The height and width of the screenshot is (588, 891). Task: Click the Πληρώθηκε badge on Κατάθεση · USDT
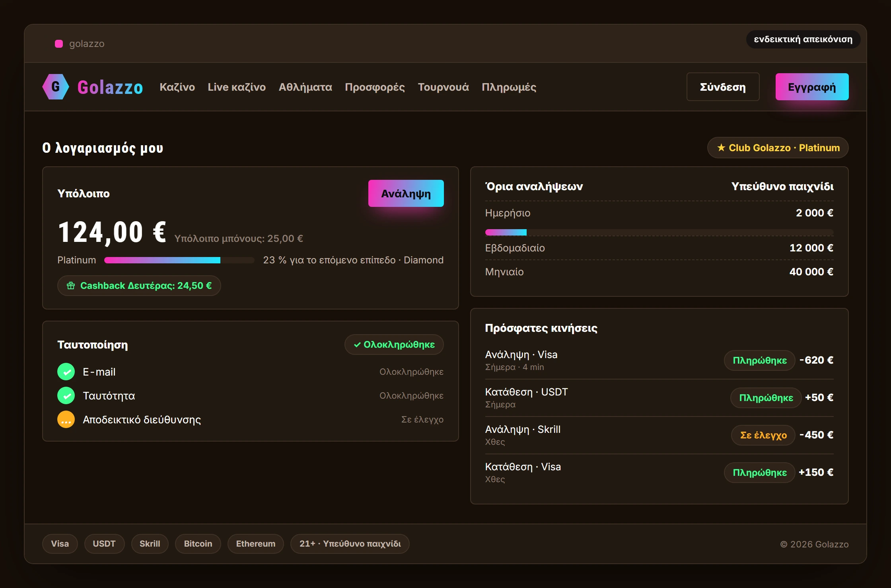pos(766,398)
